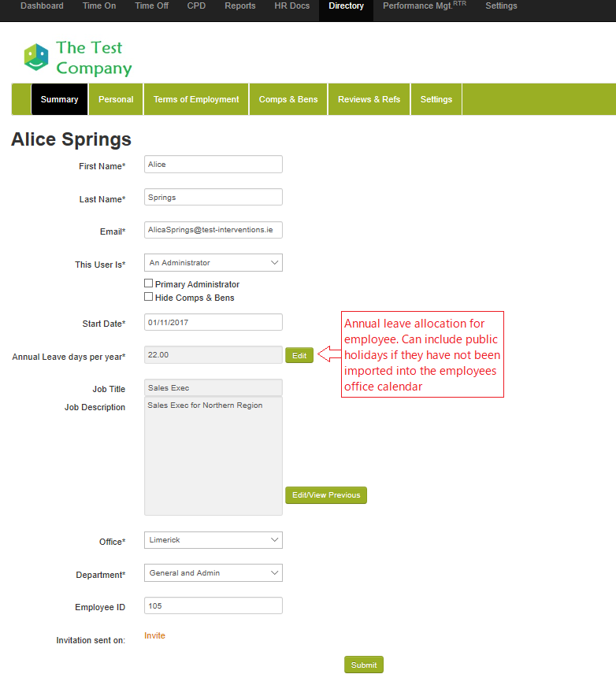The image size is (616, 685).
Task: Open the This User Is dropdown
Action: tap(213, 263)
